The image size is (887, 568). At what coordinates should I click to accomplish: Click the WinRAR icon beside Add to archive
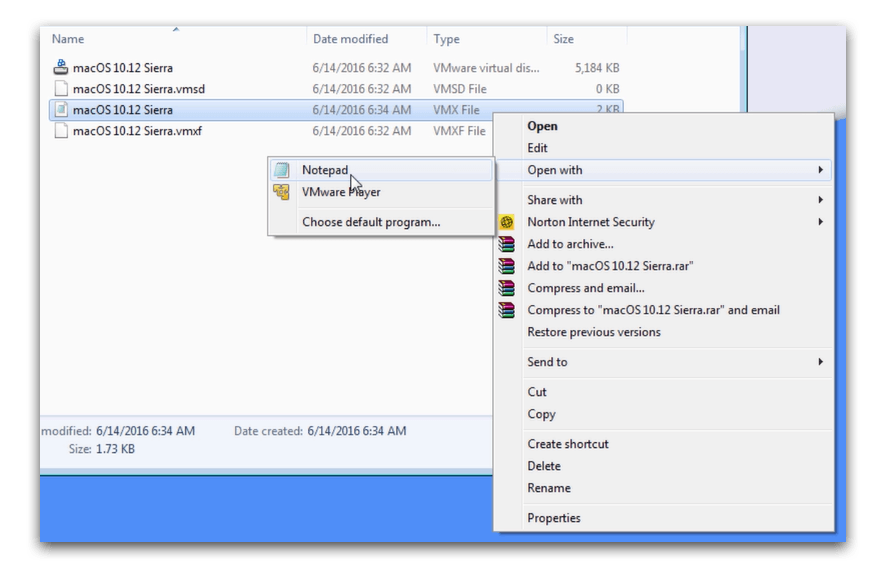(506, 244)
